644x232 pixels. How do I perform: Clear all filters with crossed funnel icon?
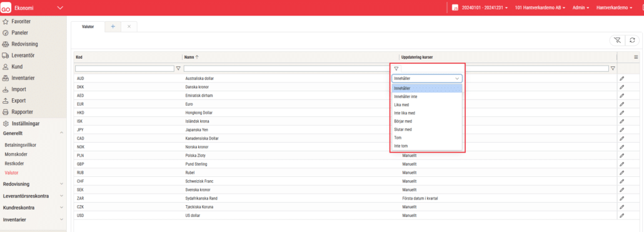pos(617,40)
